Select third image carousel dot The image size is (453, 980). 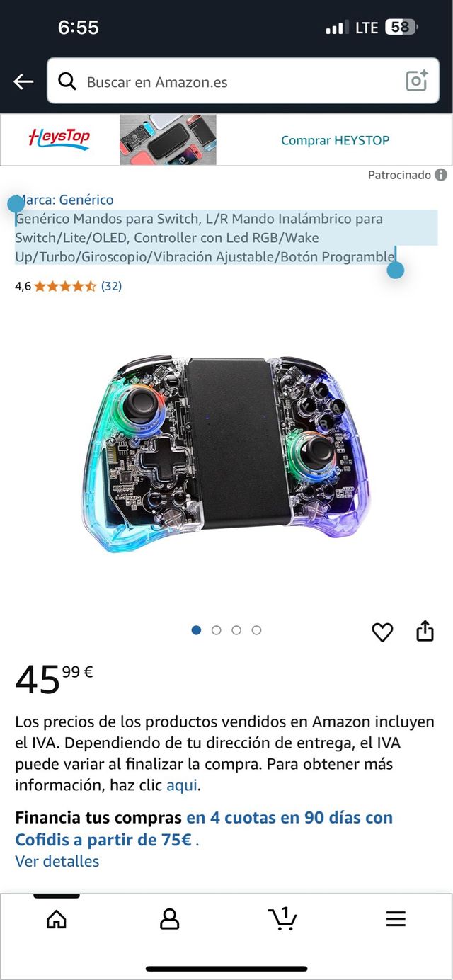(236, 630)
